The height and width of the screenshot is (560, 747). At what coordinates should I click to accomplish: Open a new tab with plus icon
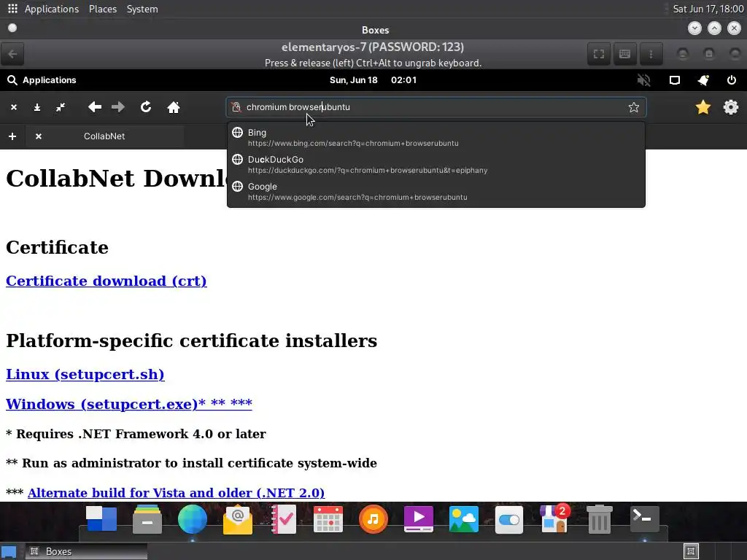tap(12, 136)
